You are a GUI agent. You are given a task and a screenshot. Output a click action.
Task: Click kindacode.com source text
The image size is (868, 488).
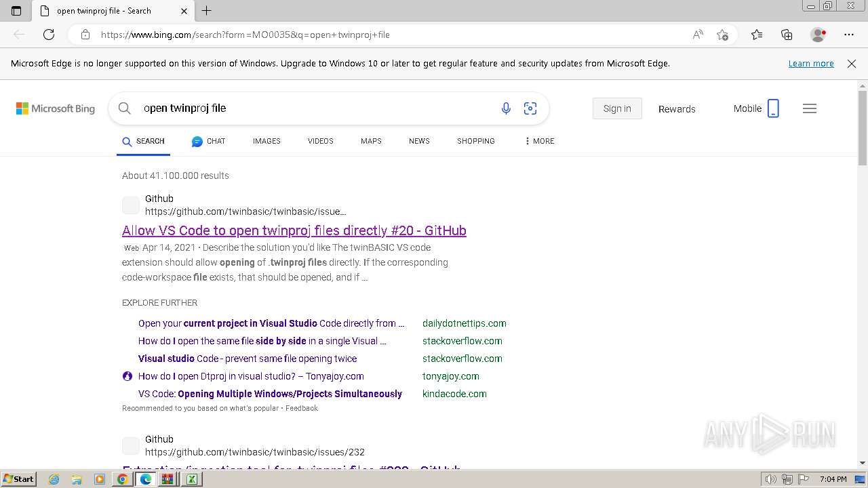tap(454, 394)
